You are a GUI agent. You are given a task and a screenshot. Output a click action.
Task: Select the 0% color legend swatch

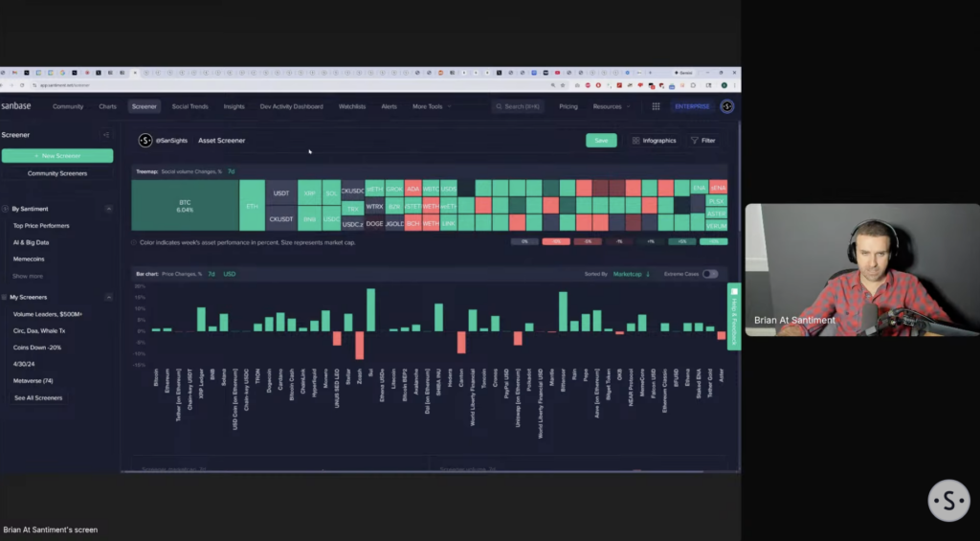click(x=524, y=241)
